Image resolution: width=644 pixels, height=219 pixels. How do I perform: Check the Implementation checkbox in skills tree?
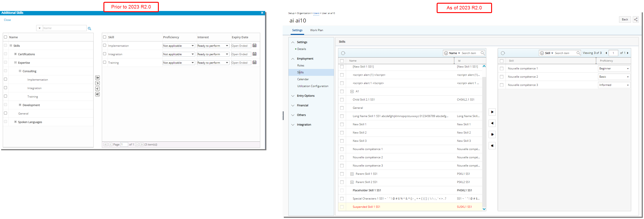click(x=5, y=79)
